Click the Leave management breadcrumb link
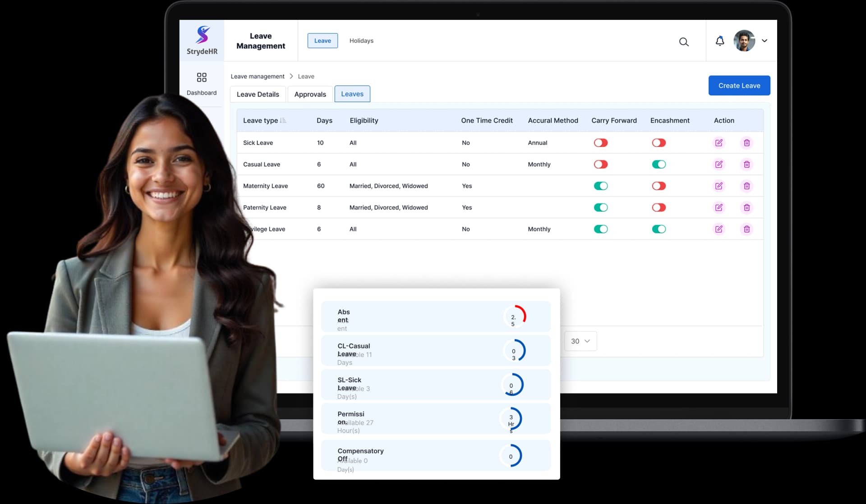 tap(258, 76)
